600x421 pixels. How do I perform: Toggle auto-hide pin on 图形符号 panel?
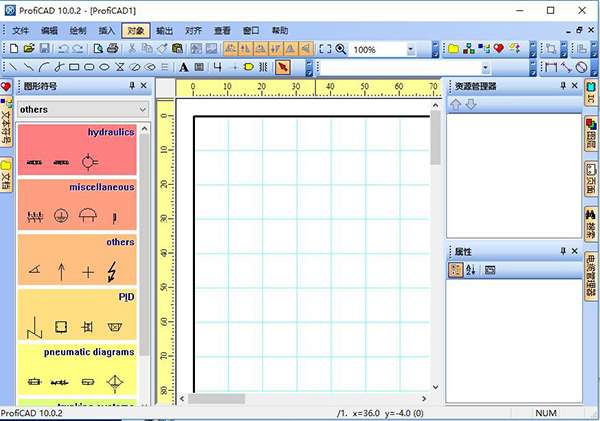(132, 85)
